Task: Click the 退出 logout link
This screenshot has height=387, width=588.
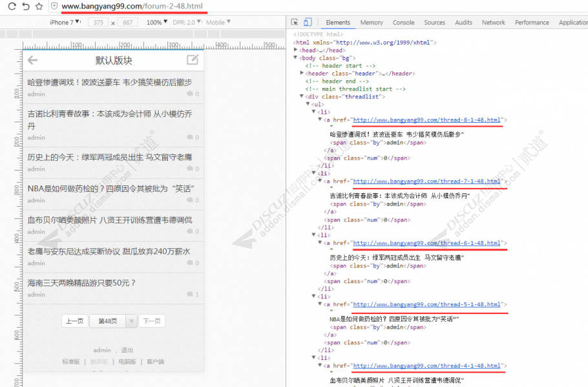Action: [x=127, y=350]
